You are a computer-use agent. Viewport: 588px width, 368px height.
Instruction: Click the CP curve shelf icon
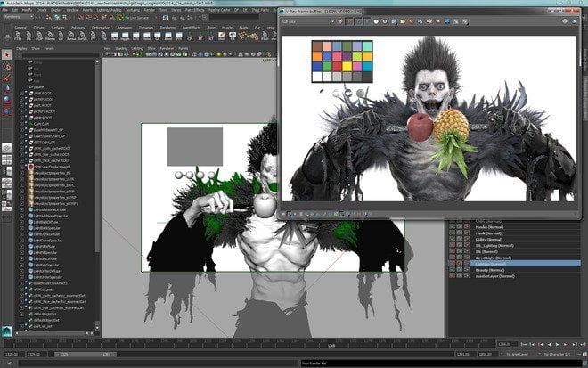pyautogui.click(x=190, y=36)
